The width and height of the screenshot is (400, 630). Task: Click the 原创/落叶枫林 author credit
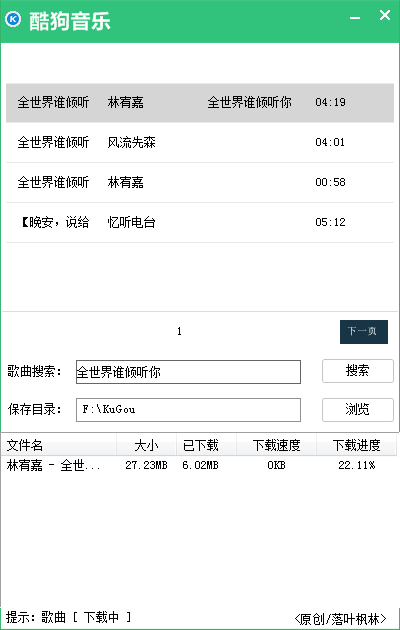(340, 618)
